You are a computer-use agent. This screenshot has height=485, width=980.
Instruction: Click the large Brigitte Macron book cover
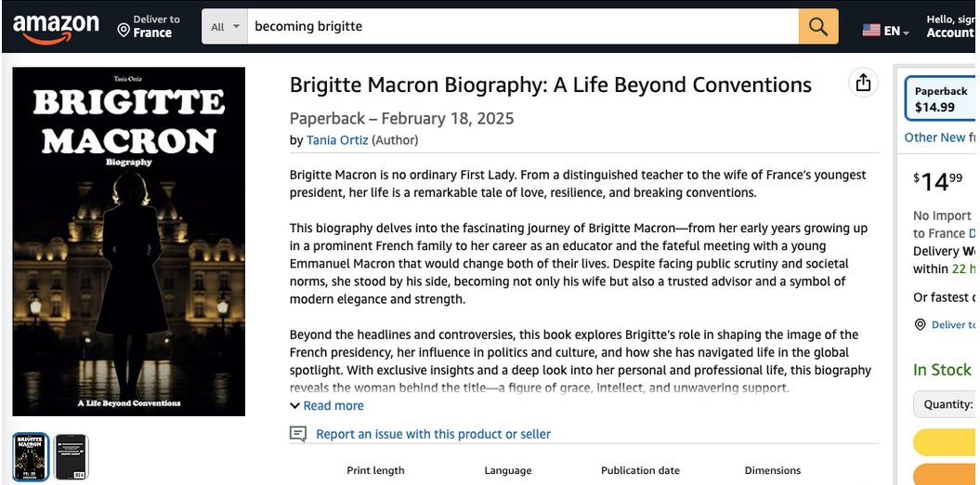click(x=129, y=242)
